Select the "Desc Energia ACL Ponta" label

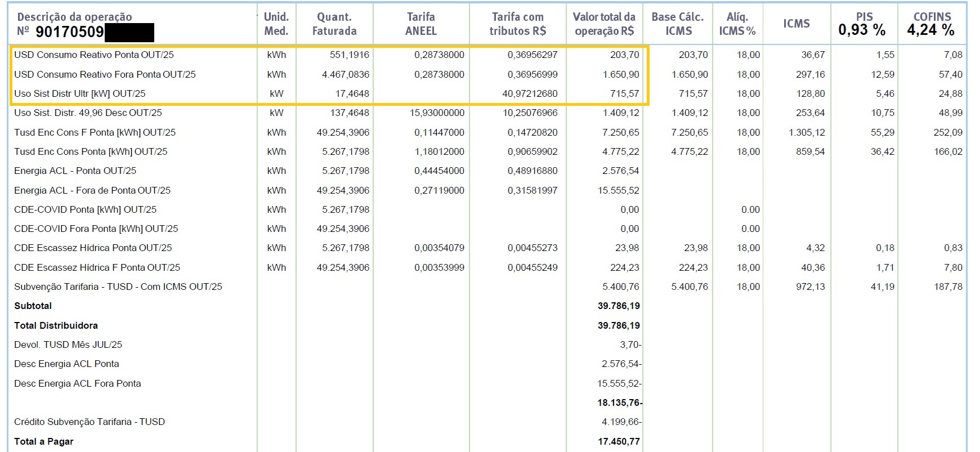pos(66,364)
